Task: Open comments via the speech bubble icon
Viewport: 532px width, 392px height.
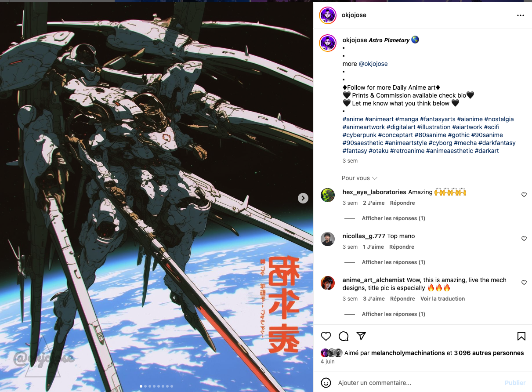Action: [344, 336]
